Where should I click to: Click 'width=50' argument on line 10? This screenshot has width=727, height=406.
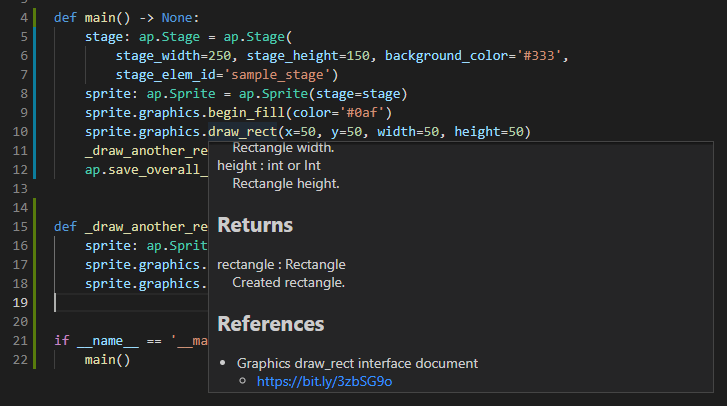(408, 132)
